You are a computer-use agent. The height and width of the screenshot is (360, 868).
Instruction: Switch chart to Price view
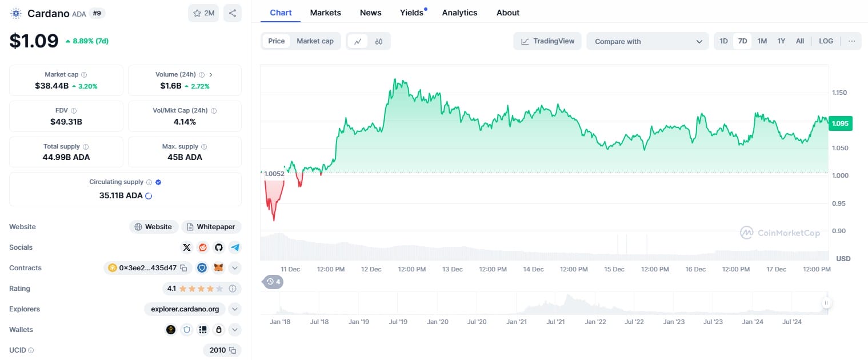point(277,41)
